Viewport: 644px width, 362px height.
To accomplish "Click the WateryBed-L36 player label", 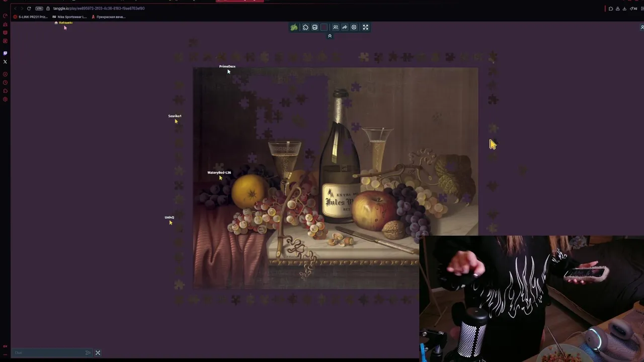I will [219, 172].
